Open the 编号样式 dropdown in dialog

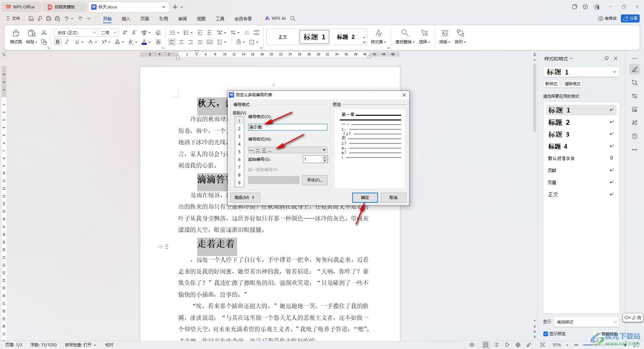coord(287,150)
